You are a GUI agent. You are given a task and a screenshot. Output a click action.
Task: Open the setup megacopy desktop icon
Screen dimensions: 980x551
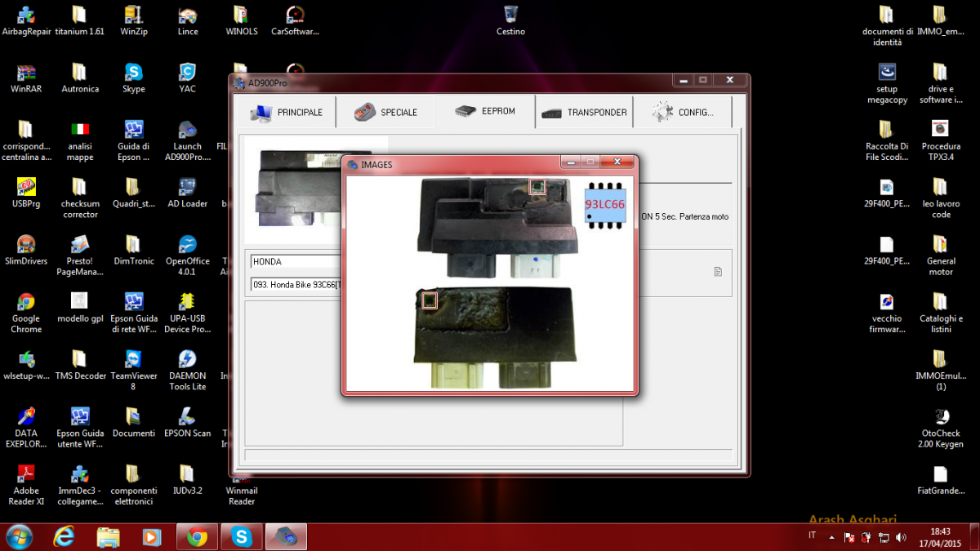(887, 82)
